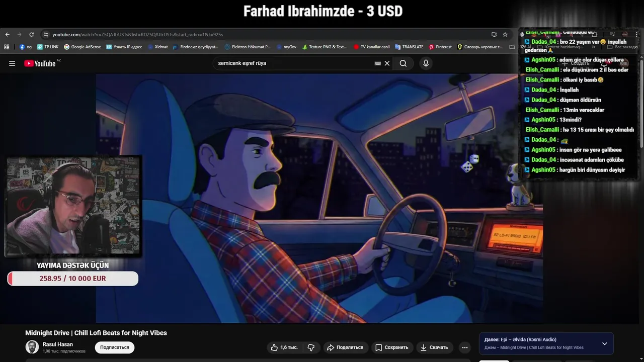Open Rasul Hasan channel avatar
This screenshot has width=644, height=362.
tap(32, 347)
